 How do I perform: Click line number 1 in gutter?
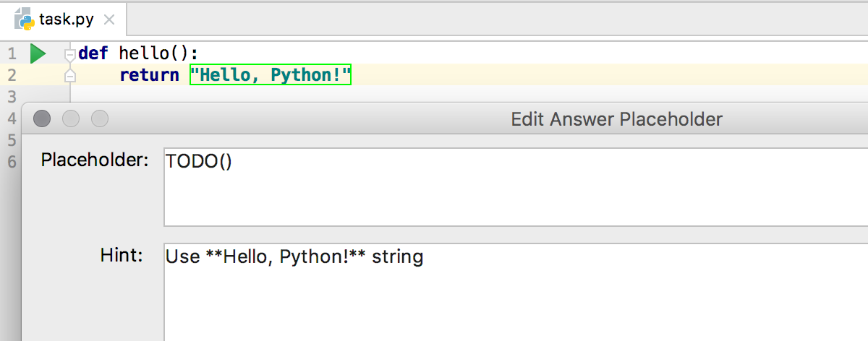tap(10, 53)
